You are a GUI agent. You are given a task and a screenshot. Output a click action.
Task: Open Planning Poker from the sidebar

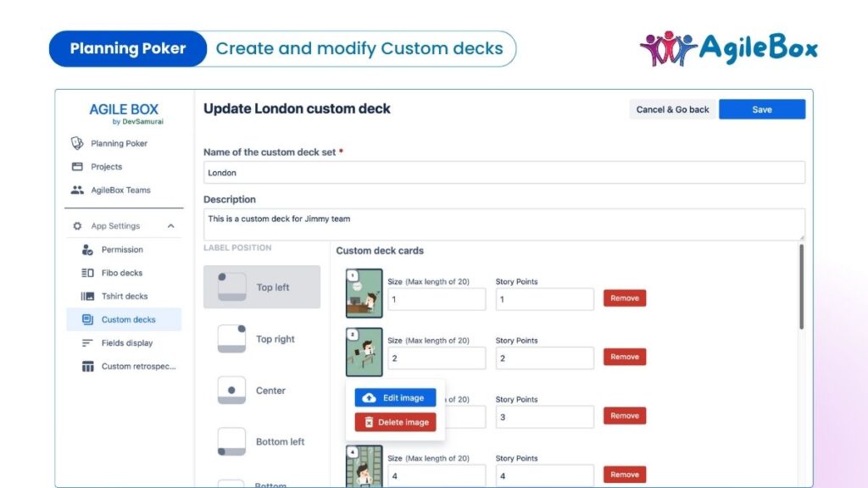coord(119,143)
